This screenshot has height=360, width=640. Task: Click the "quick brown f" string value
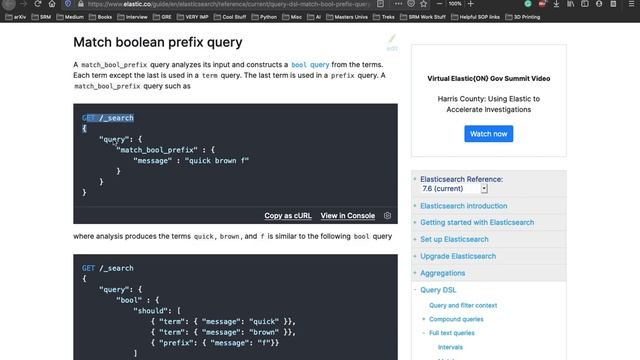pos(217,160)
